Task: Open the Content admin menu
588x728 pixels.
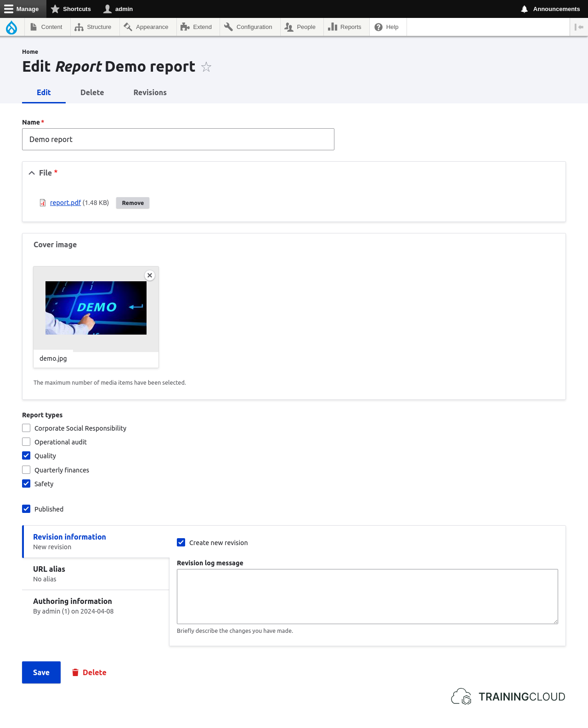Action: coord(46,27)
